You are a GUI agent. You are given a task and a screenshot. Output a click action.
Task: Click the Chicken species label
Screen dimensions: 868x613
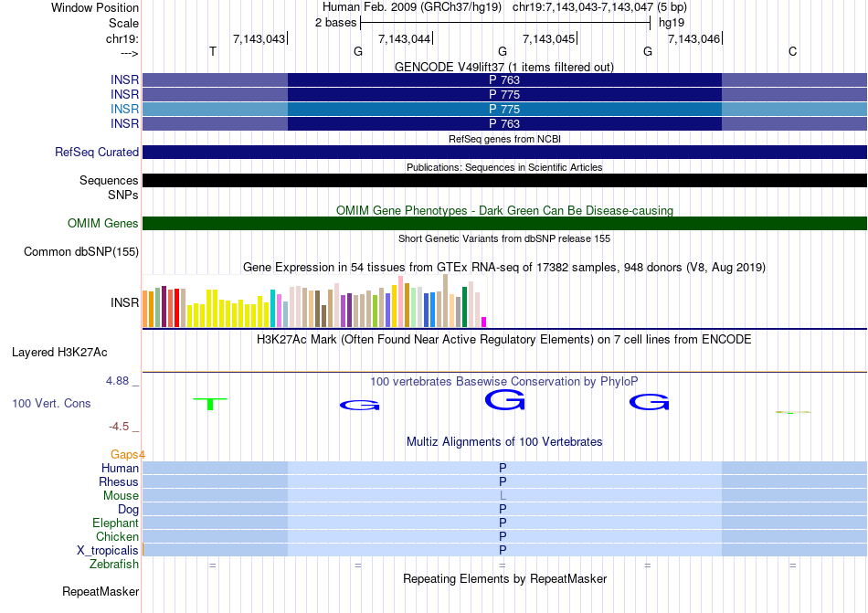pyautogui.click(x=117, y=536)
